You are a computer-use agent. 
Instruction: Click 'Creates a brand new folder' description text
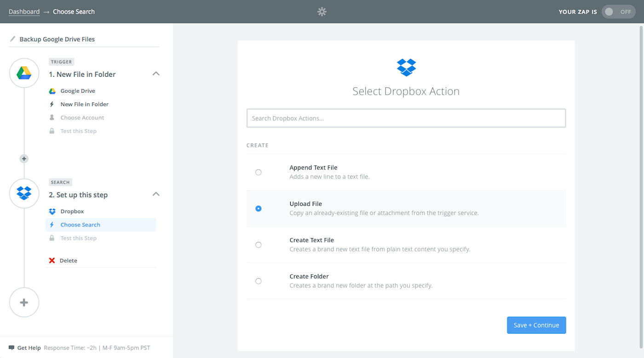click(x=361, y=285)
